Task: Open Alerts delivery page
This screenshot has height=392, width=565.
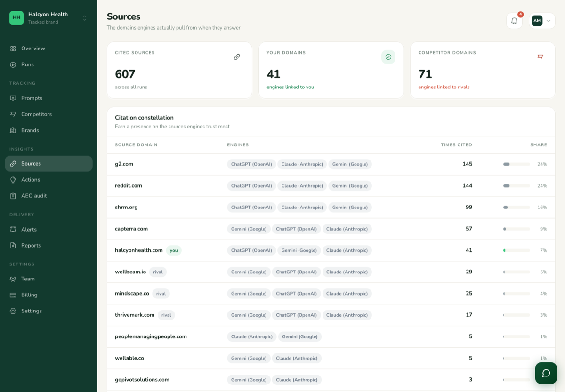Action: pyautogui.click(x=48, y=230)
